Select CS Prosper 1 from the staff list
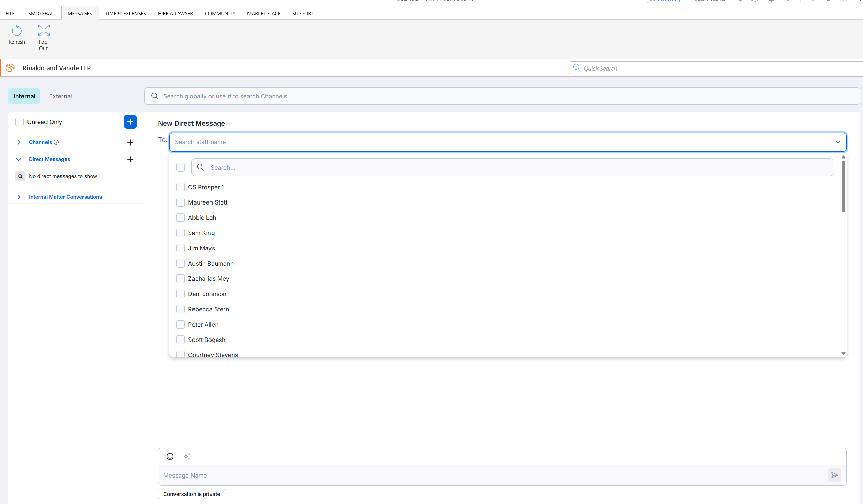This screenshot has width=863, height=504. coord(206,187)
